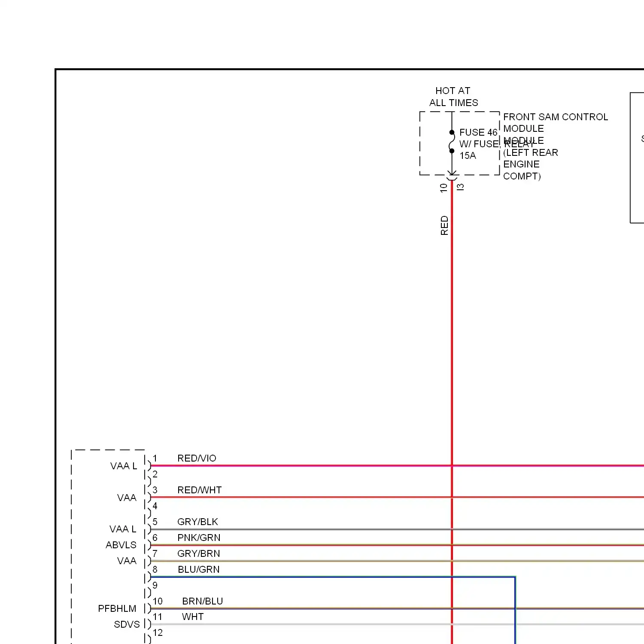The height and width of the screenshot is (644, 644).
Task: Click FRONT SAM CONTROL text
Action: pyautogui.click(x=556, y=117)
